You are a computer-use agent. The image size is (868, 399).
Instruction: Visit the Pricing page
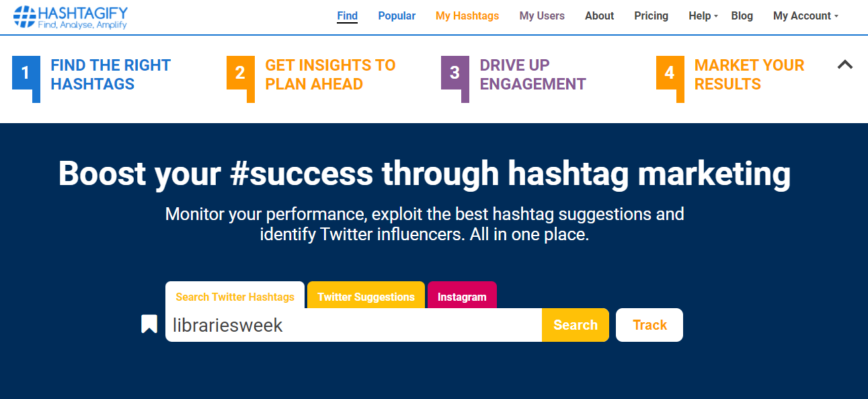(651, 16)
